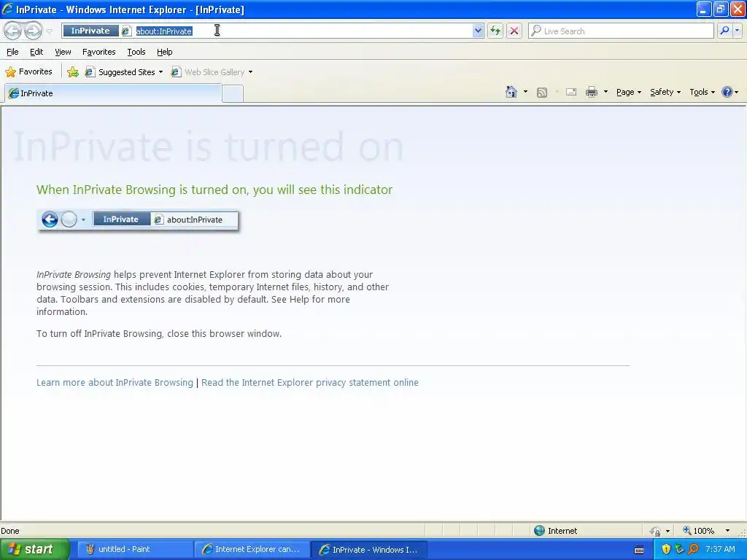Click the address bar URL text
Screen dimensions: 747x560
pyautogui.click(x=164, y=31)
